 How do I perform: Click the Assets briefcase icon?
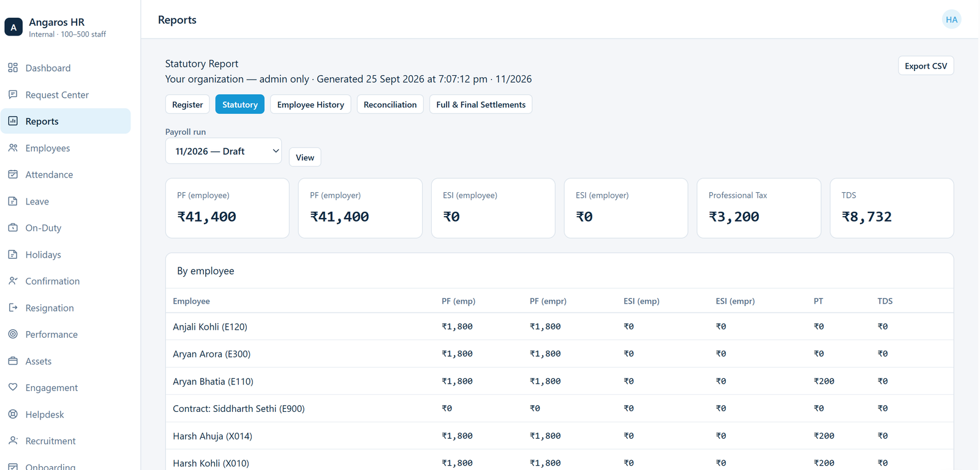(x=13, y=361)
